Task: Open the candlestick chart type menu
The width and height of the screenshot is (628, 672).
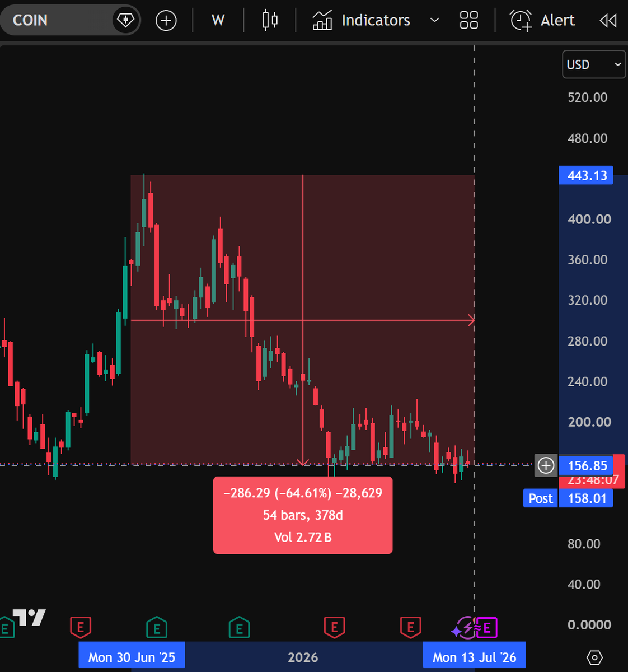Action: pyautogui.click(x=270, y=20)
